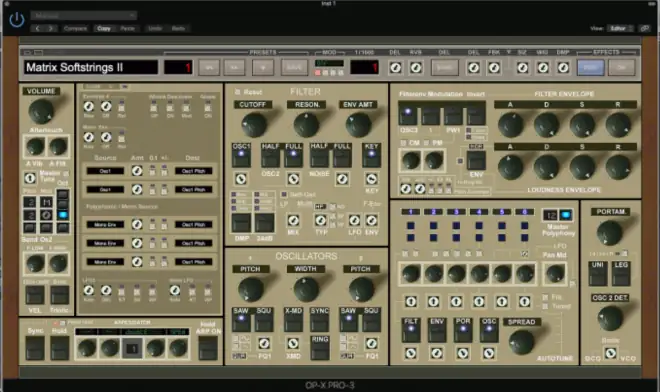
Task: Adjust the filter CUTOFF knob
Action: [x=254, y=125]
